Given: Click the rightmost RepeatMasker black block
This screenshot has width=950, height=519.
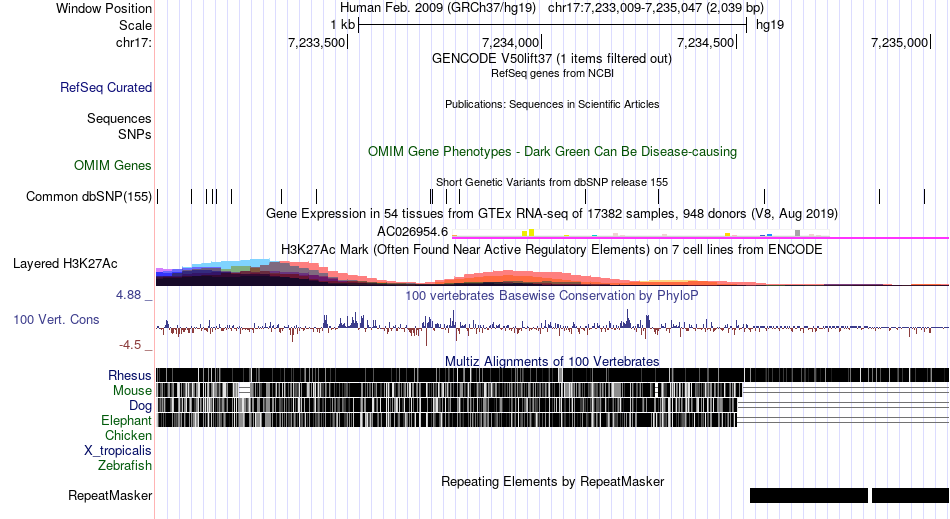Looking at the screenshot, I should tap(911, 495).
